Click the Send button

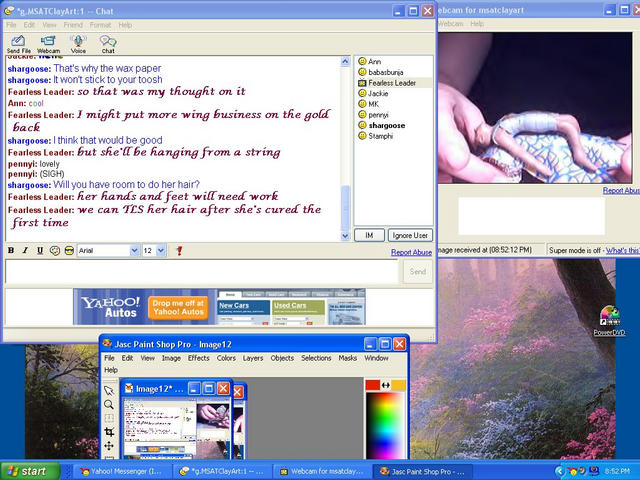tap(418, 271)
